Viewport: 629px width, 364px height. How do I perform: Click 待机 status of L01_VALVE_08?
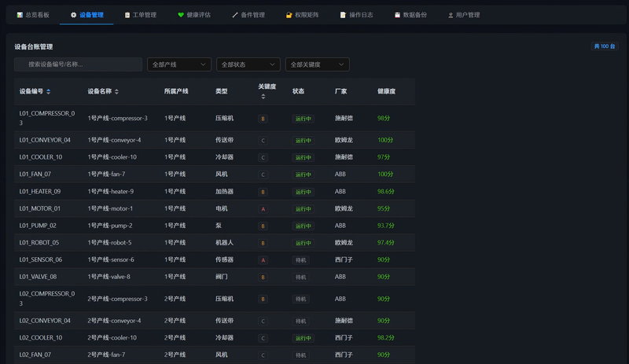point(301,278)
